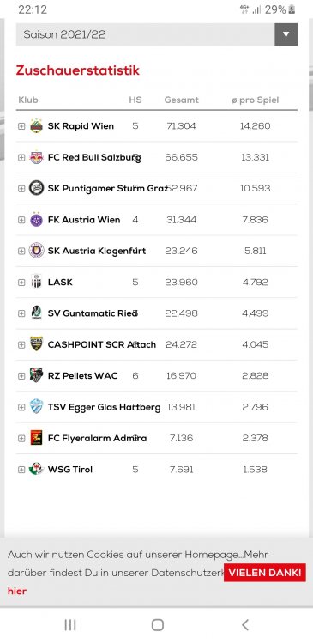Click the FK Austria Wien violet crest
Viewport: 313px width, 644px height.
(x=37, y=220)
